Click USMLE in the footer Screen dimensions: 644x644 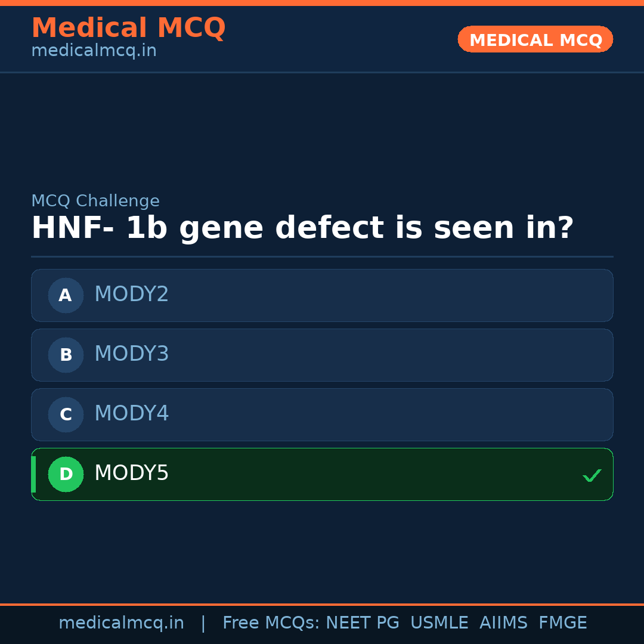[x=439, y=623]
